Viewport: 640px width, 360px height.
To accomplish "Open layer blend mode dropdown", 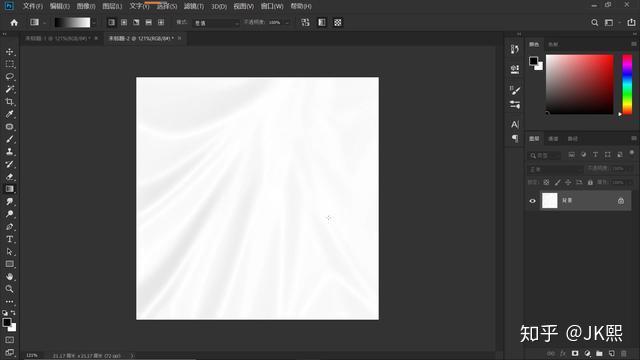I will click(555, 169).
